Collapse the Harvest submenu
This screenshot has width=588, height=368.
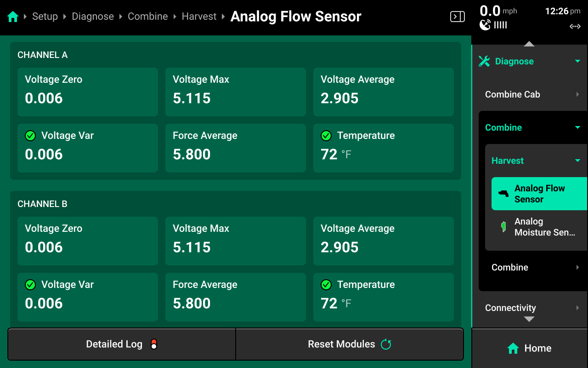577,161
